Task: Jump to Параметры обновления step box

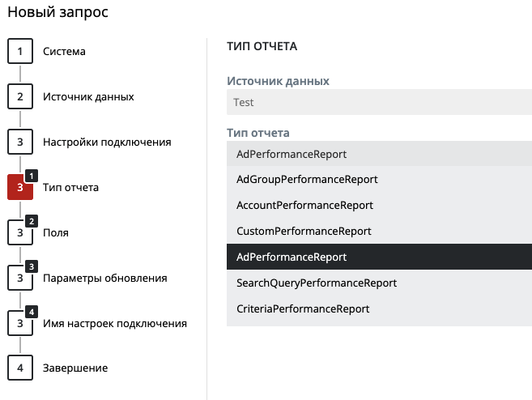Action: coord(20,278)
